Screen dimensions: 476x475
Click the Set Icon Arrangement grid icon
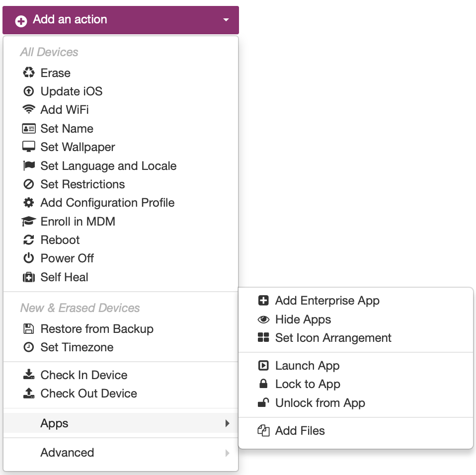click(263, 337)
